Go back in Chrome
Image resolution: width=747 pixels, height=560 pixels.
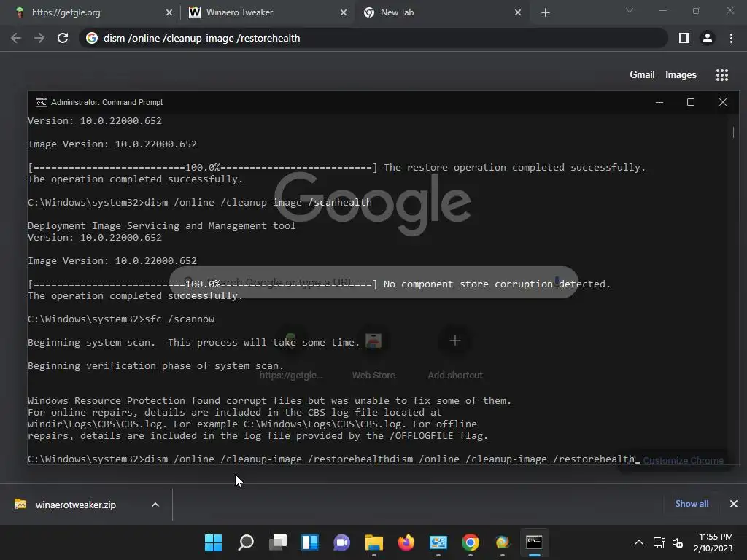coord(16,38)
